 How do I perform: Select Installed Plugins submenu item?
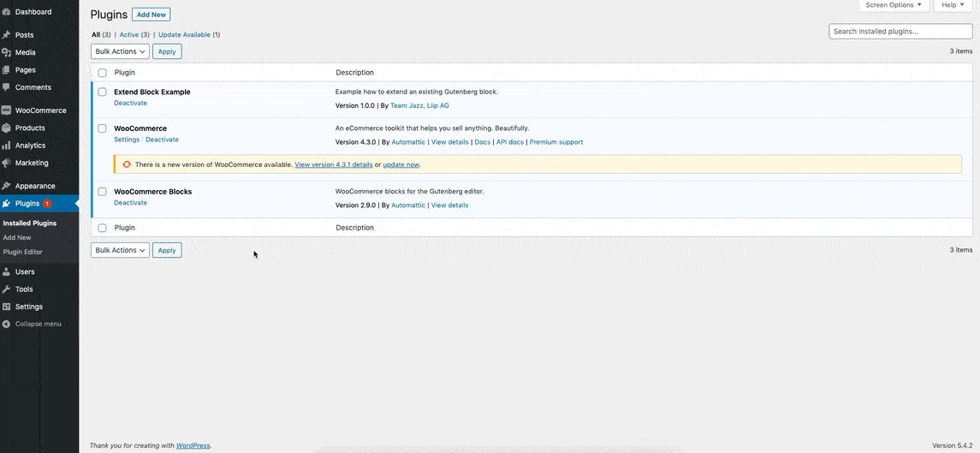(x=29, y=223)
